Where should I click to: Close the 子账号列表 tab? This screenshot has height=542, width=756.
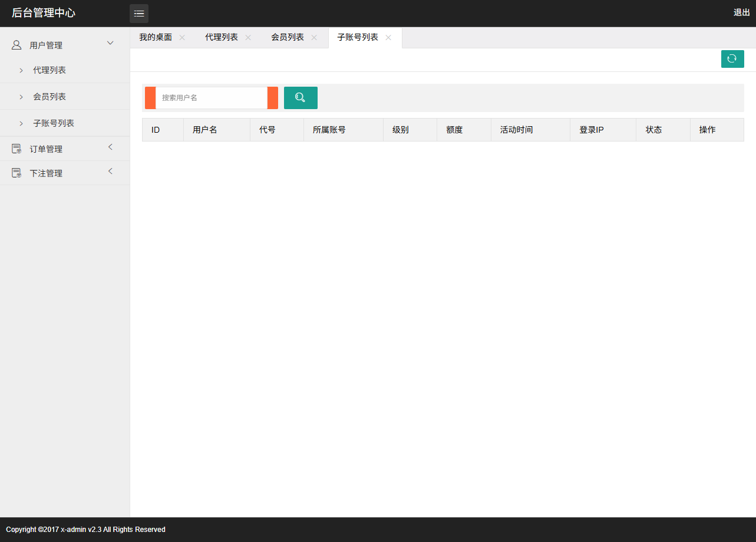click(388, 38)
